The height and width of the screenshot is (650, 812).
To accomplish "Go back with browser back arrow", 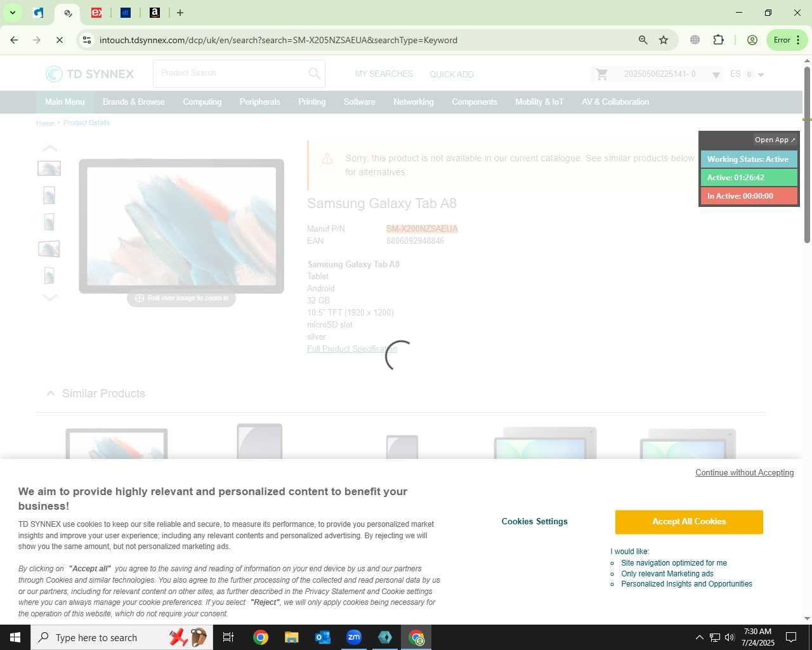I will point(14,40).
